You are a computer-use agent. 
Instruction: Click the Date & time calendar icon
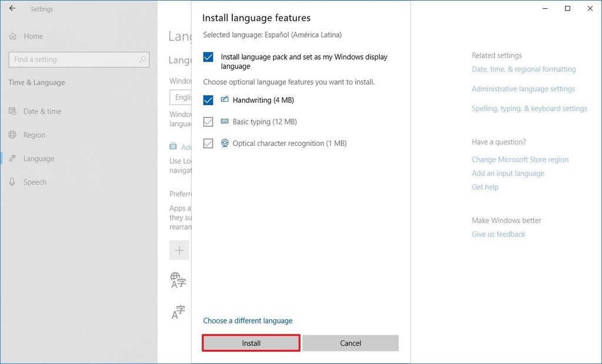click(x=14, y=111)
